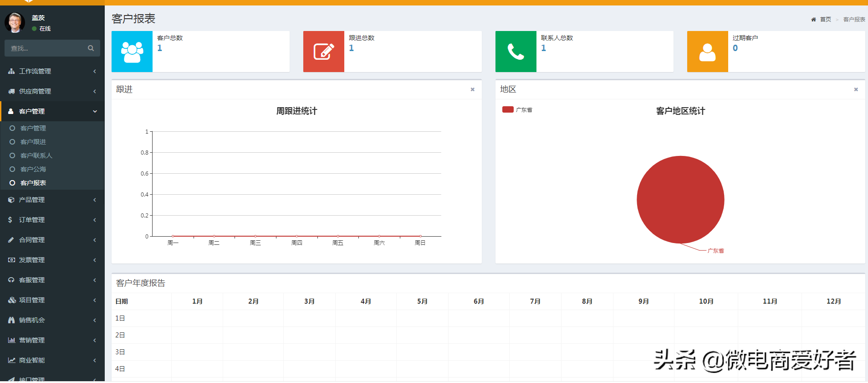The image size is (868, 383).
Task: Click the orange expired customers user icon
Action: [707, 52]
